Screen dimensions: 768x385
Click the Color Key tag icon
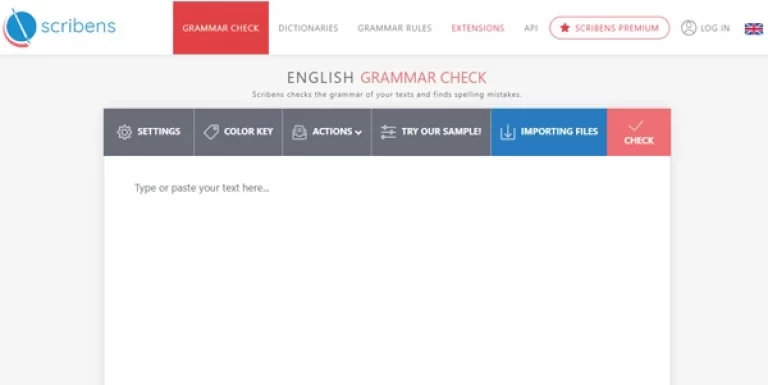click(x=211, y=132)
